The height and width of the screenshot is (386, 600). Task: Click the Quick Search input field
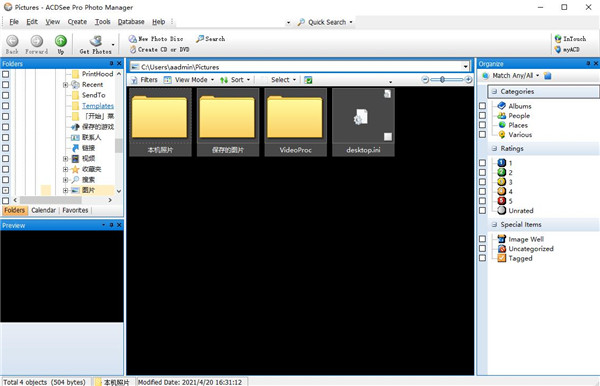(x=232, y=22)
